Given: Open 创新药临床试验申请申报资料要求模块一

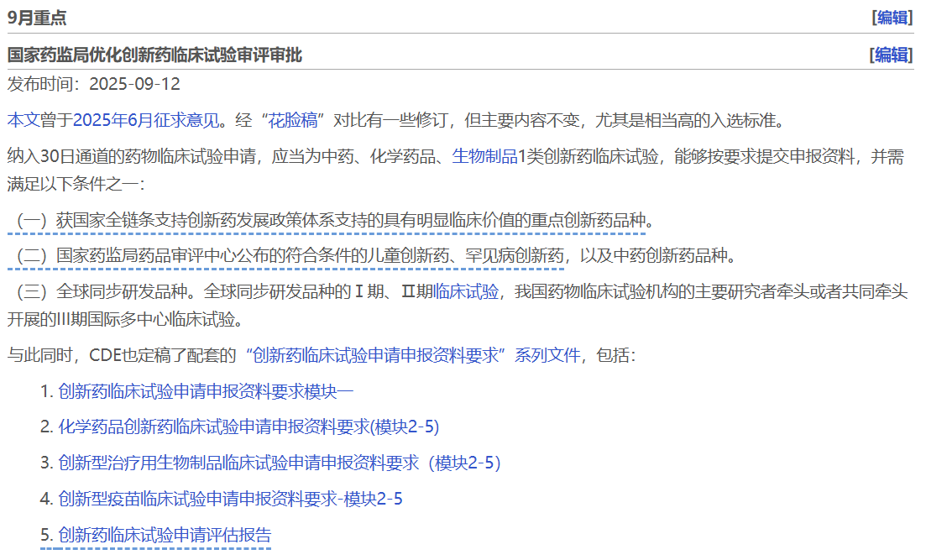Looking at the screenshot, I should click(206, 391).
